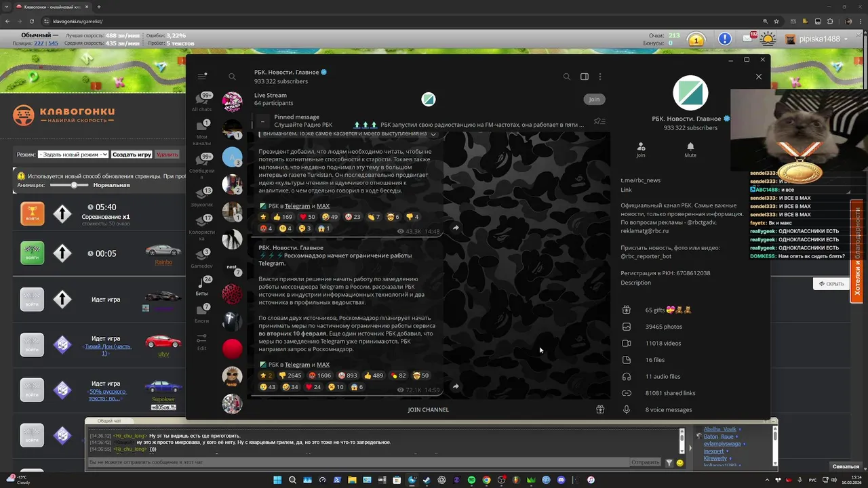
Task: Click СКРЫТЬ button on Klavogonki page
Action: pyautogui.click(x=831, y=284)
